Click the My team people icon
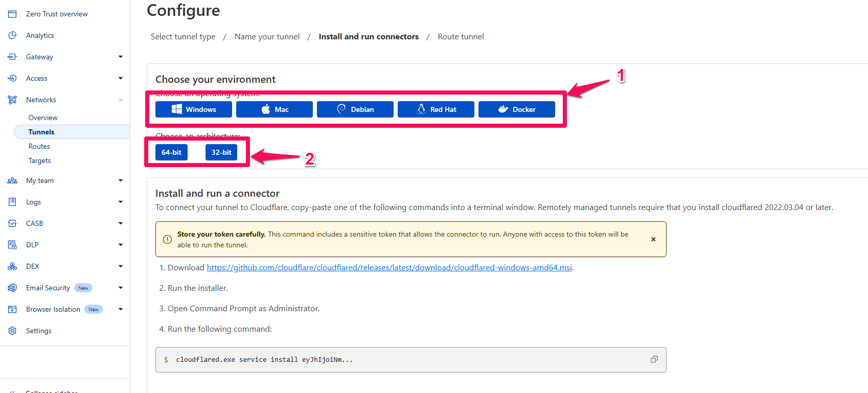Screen dimensions: 868x393 (x=12, y=180)
